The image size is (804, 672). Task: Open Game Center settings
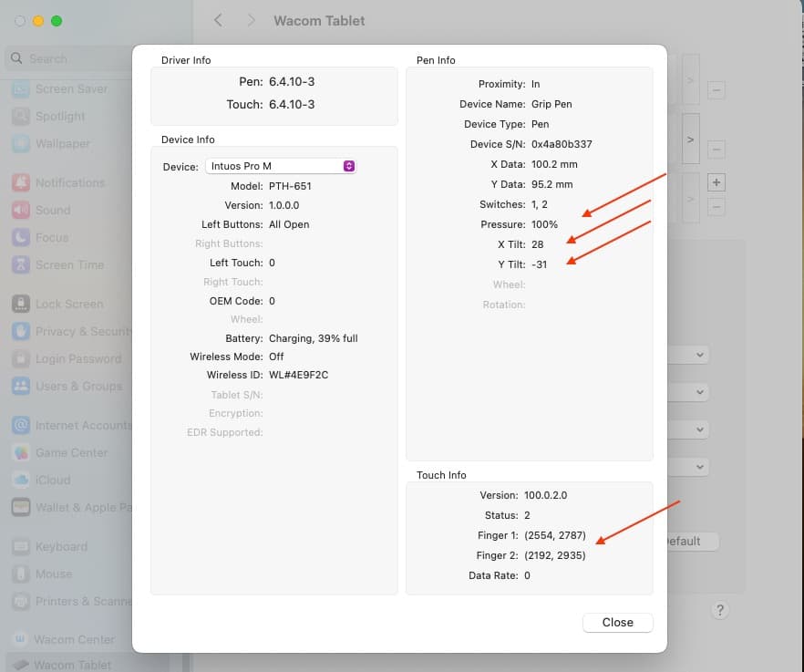tap(71, 452)
